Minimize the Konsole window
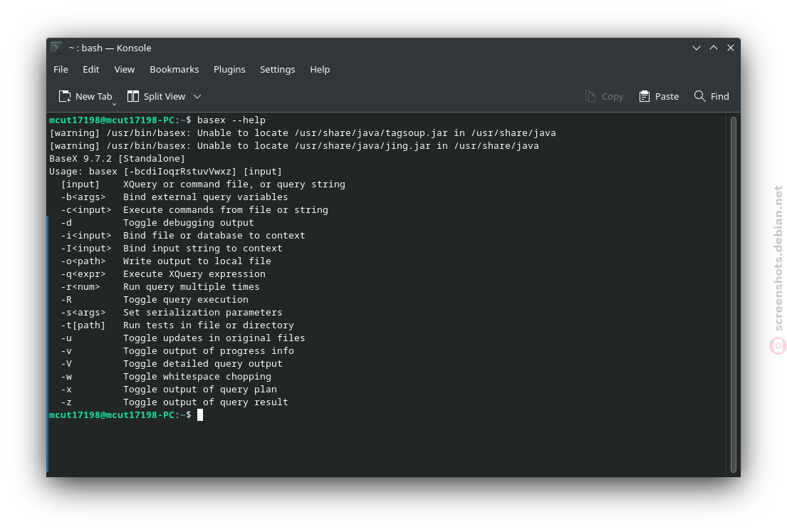 tap(697, 48)
